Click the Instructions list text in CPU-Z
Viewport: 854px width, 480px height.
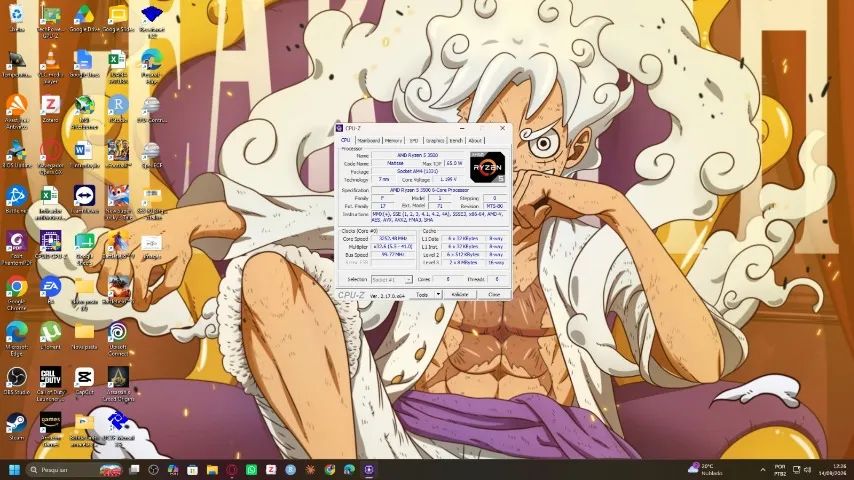440,217
